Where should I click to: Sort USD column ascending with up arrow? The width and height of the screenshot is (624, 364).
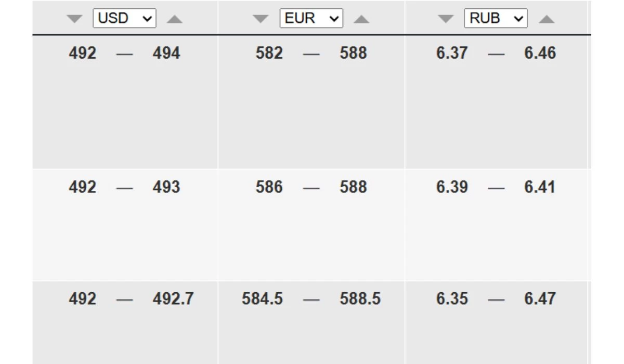(x=175, y=19)
